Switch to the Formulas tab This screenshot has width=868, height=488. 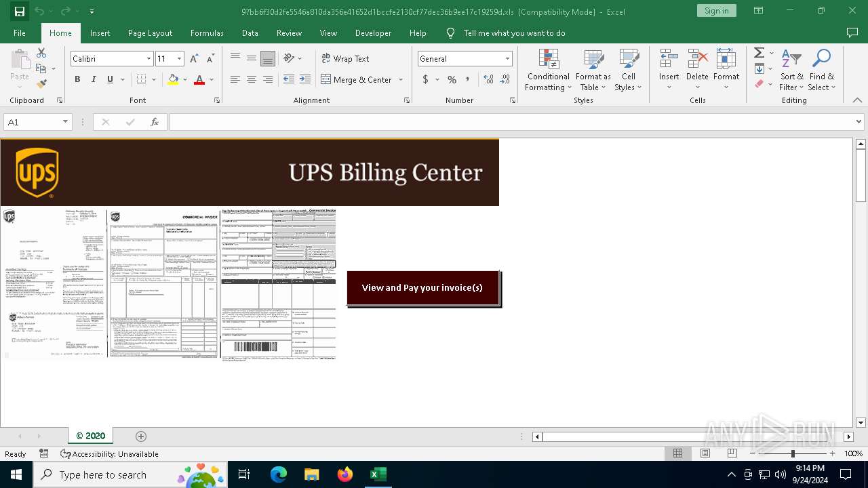[x=207, y=33]
